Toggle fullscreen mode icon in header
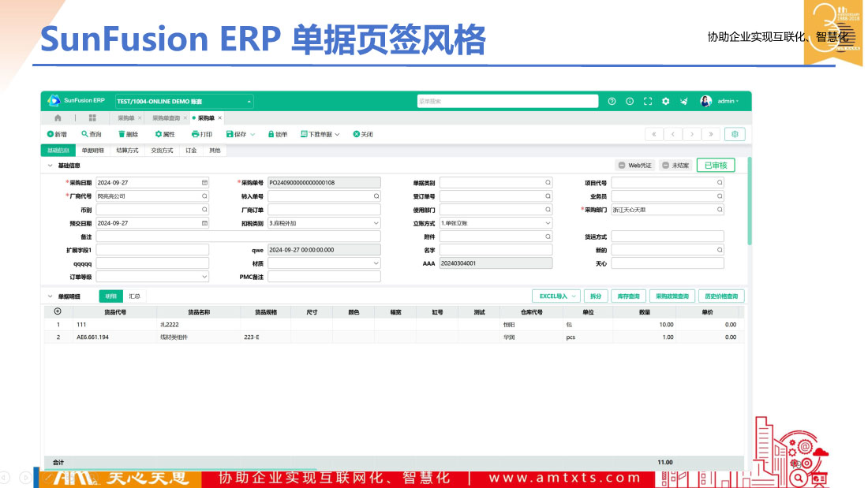This screenshot has width=868, height=488. point(648,101)
